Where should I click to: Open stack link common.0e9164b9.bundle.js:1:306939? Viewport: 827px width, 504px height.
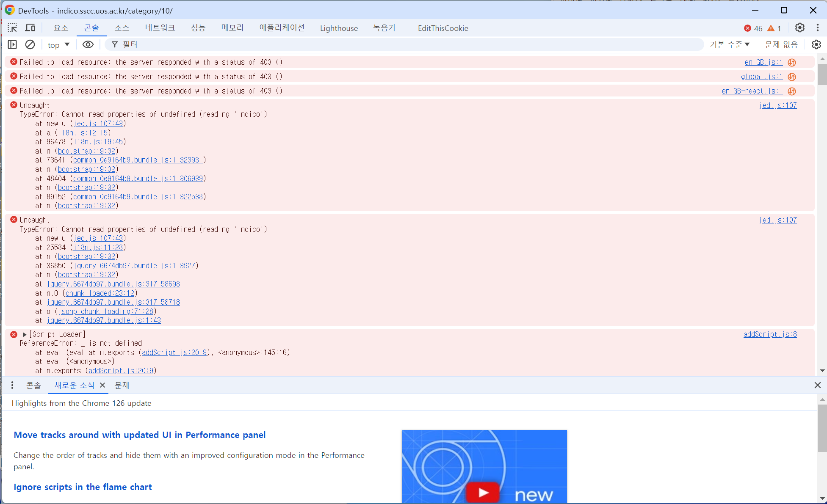coord(138,179)
